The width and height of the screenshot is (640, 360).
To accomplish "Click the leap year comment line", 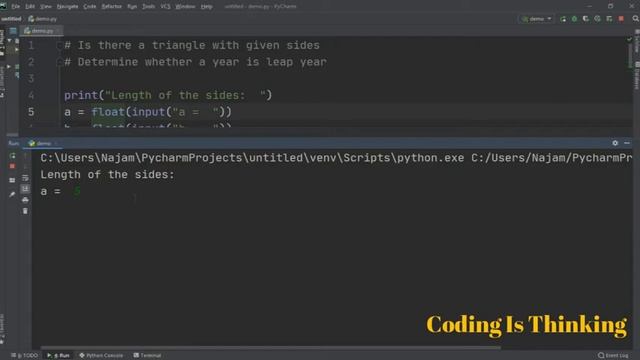I will coord(196,62).
